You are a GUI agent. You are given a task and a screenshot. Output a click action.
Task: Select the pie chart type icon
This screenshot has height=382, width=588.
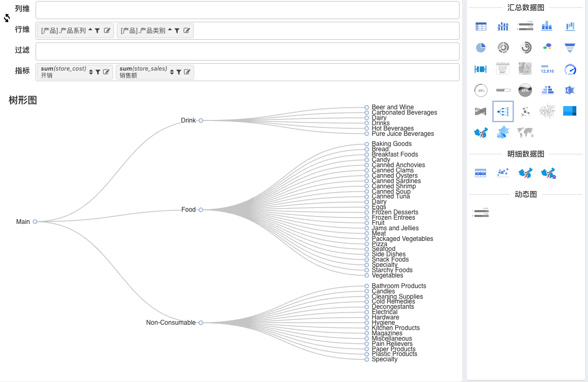coord(481,48)
